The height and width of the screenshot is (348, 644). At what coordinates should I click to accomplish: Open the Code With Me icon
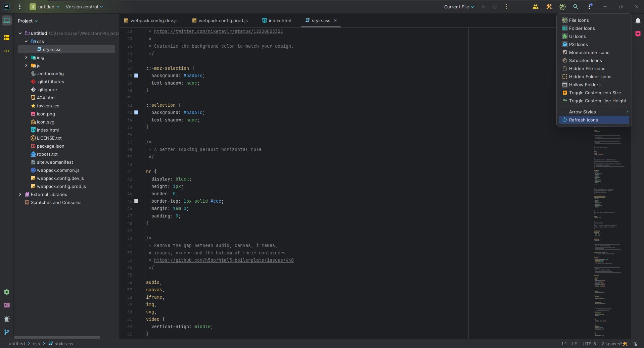pos(535,7)
